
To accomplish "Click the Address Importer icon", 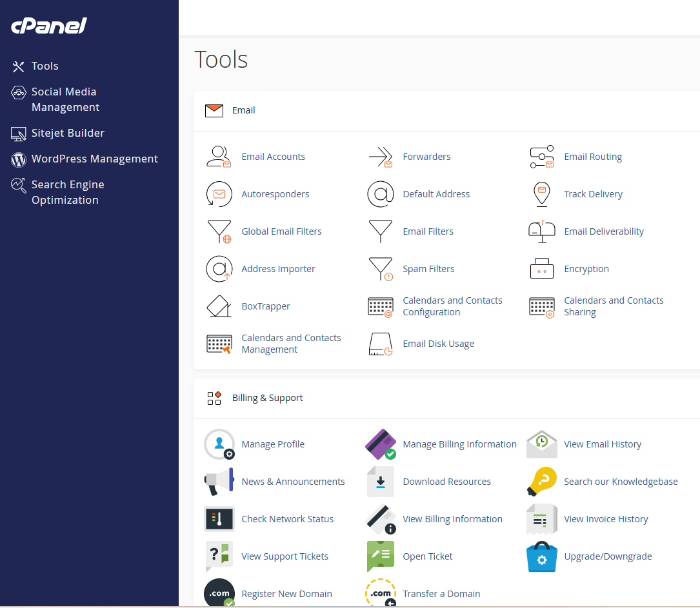I will [x=219, y=269].
